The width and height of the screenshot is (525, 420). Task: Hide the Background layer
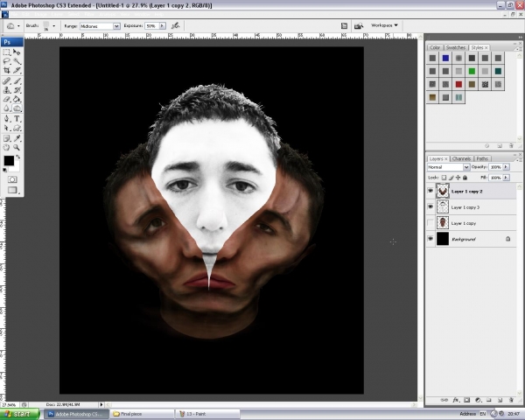tap(430, 239)
